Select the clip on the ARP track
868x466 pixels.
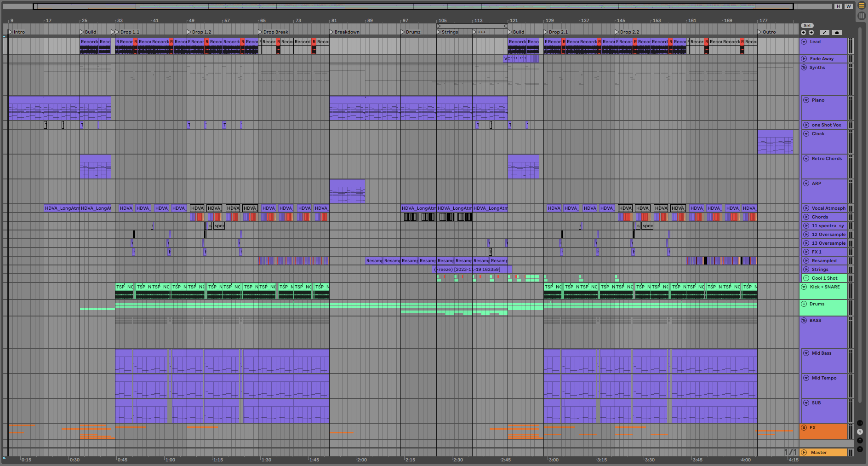tap(347, 191)
